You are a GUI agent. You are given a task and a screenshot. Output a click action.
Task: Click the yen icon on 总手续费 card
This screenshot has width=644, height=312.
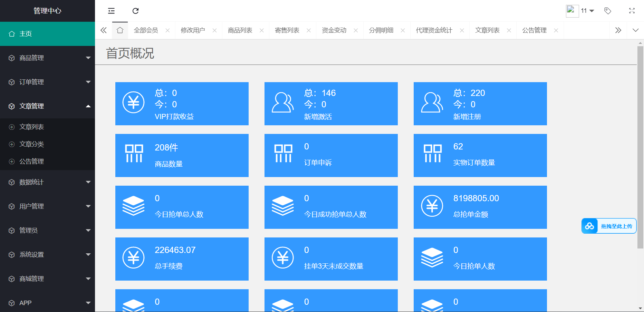134,257
